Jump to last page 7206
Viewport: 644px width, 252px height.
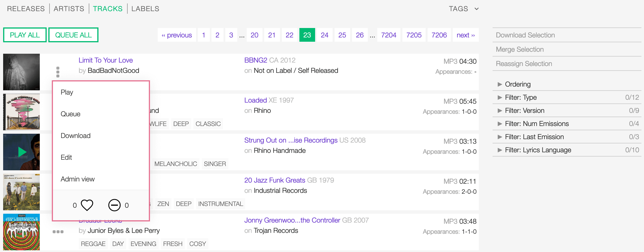pos(439,35)
